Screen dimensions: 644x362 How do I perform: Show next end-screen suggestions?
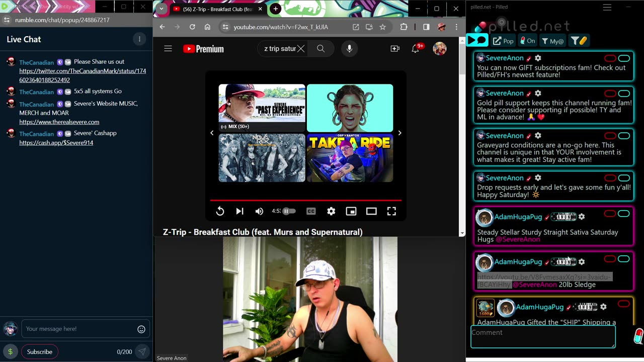coord(399,133)
